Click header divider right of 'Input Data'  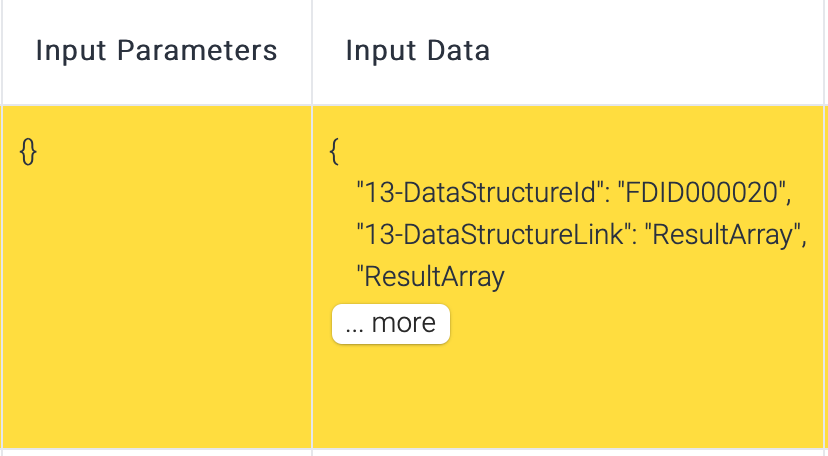tap(824, 50)
